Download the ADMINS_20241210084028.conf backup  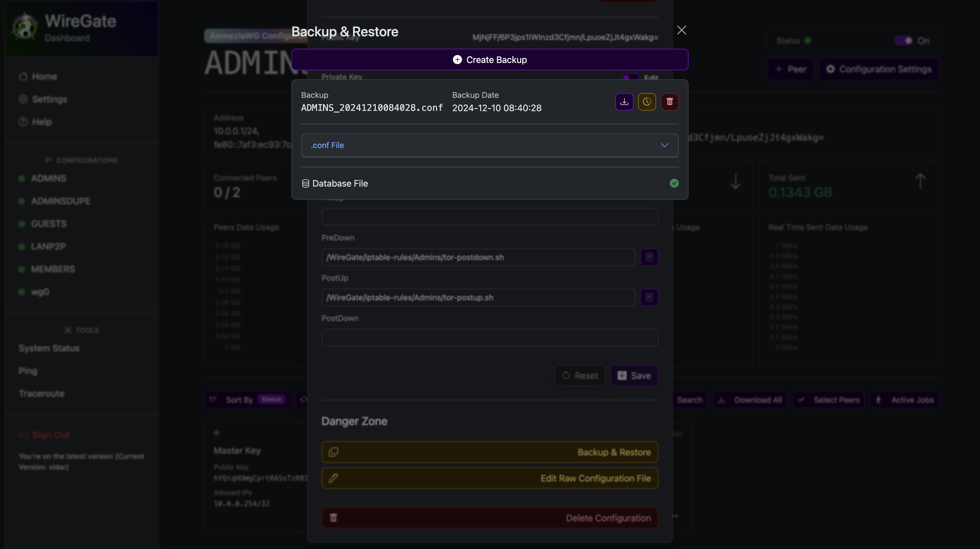coord(624,102)
